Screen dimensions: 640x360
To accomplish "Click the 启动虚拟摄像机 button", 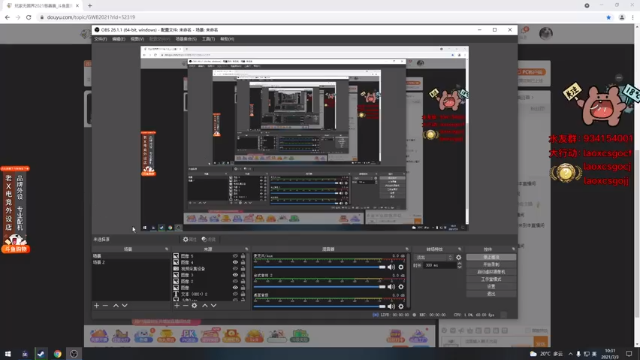I will click(491, 272).
